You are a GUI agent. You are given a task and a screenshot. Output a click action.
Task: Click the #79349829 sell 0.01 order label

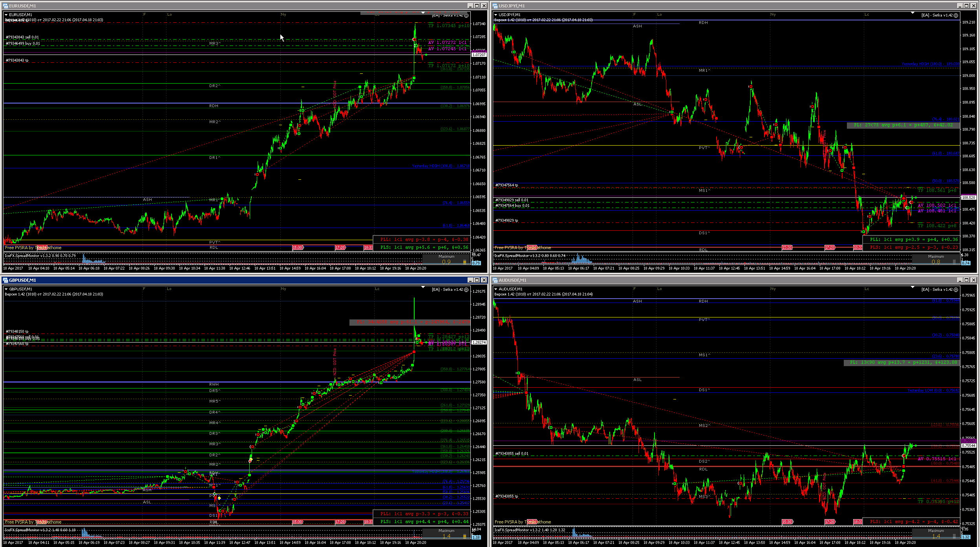[512, 200]
